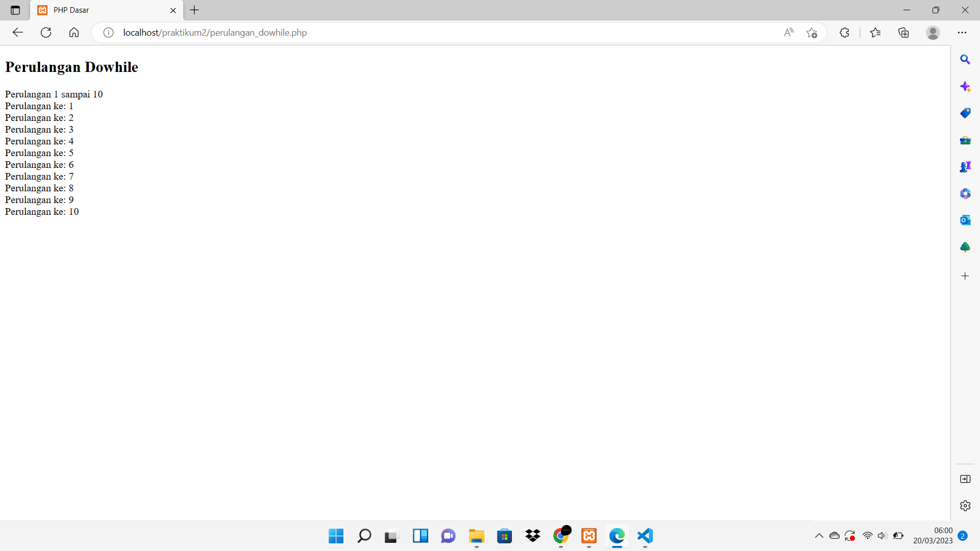Open the Home page icon
This screenshot has width=980, height=551.
(74, 33)
